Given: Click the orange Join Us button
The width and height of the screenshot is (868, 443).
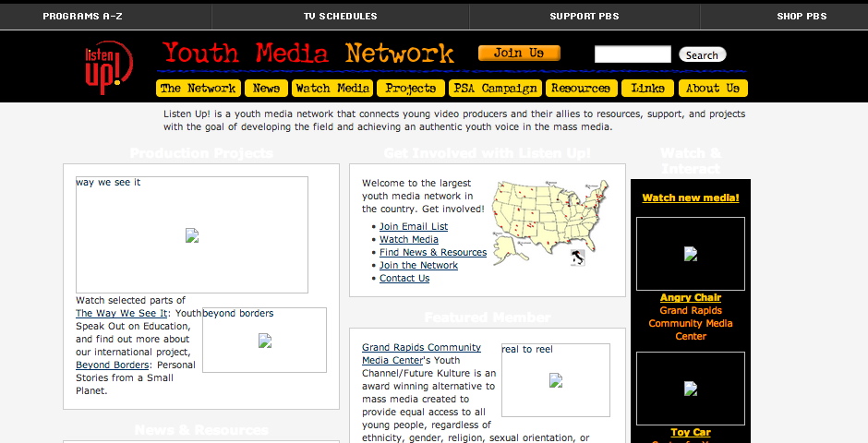Looking at the screenshot, I should [519, 54].
